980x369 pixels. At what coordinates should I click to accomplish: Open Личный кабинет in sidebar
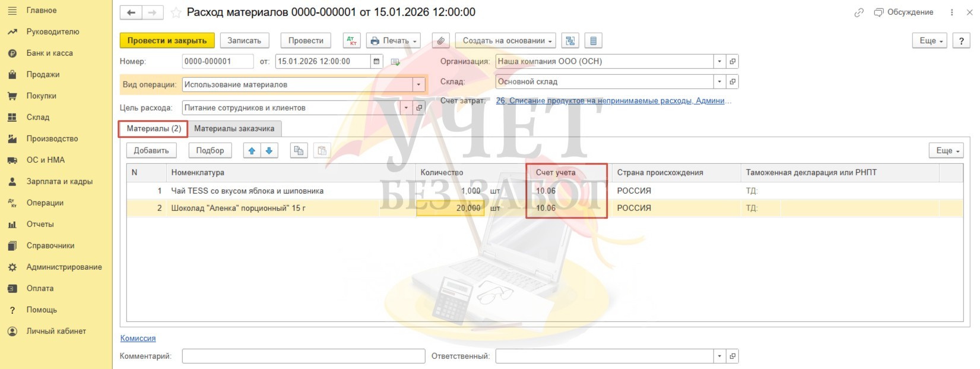56,331
